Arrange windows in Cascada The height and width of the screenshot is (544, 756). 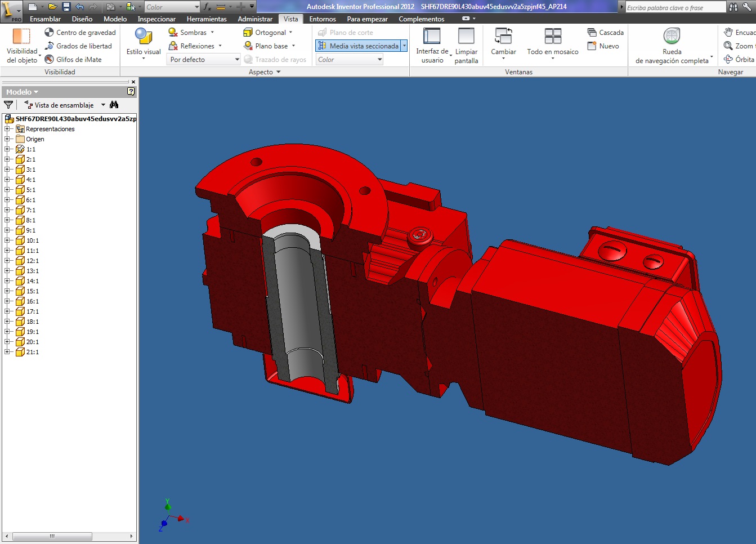pos(605,33)
